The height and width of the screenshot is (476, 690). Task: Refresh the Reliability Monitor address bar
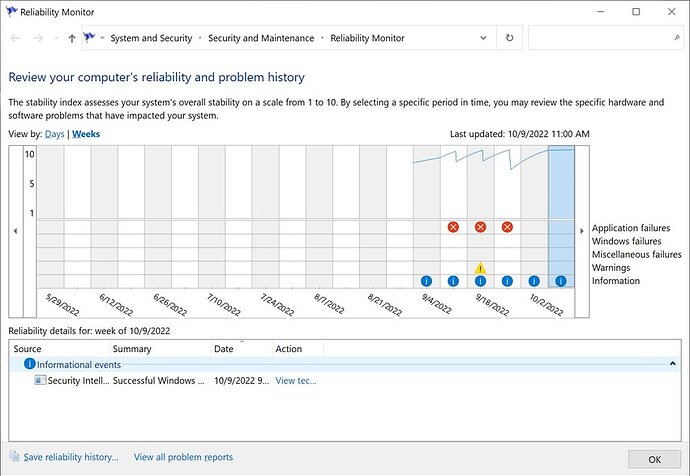(x=510, y=38)
